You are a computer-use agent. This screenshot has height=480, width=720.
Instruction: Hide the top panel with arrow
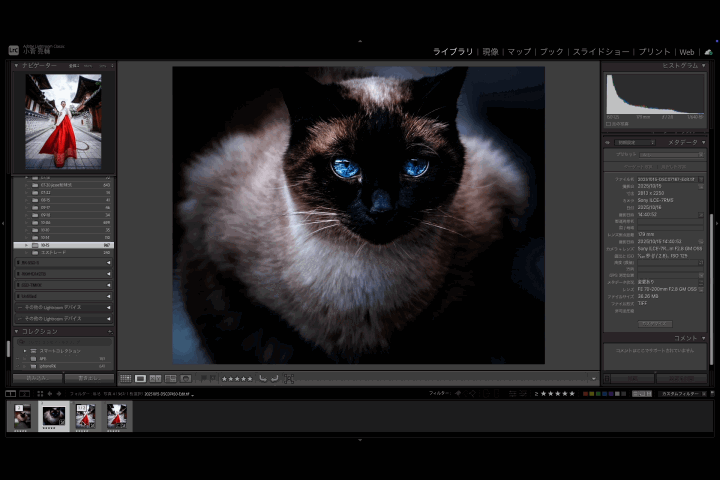(360, 41)
